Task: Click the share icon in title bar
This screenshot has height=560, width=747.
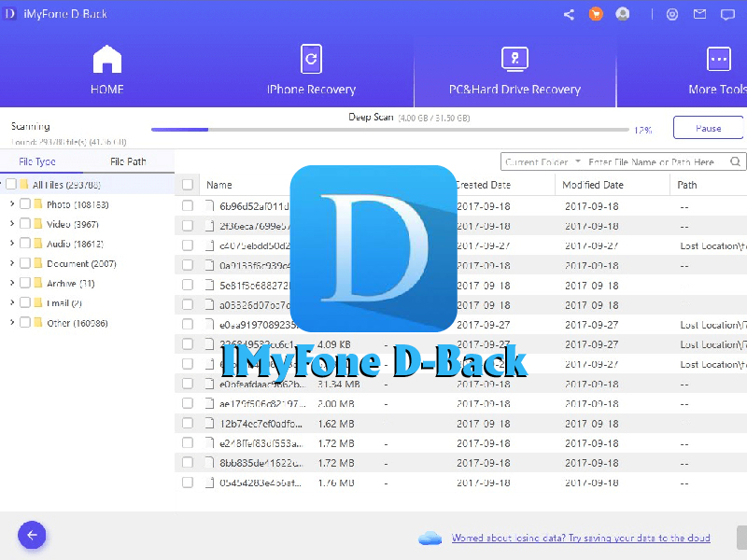Action: point(569,14)
